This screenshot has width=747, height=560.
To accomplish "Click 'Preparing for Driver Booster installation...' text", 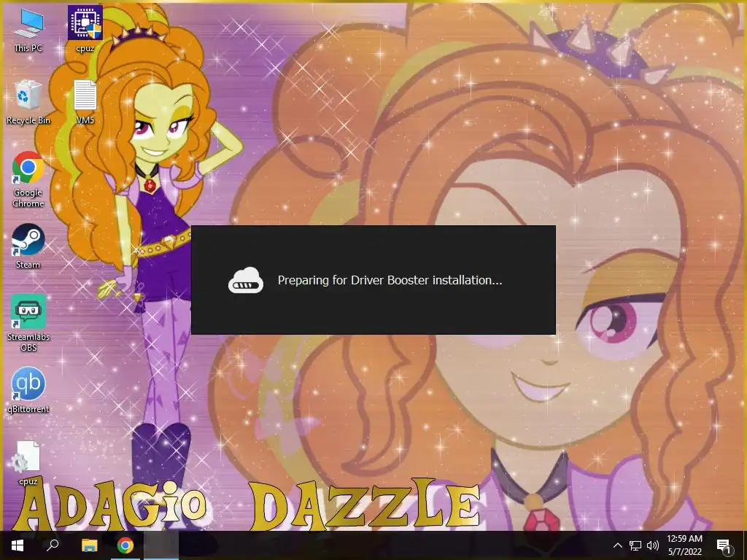I will click(x=390, y=280).
